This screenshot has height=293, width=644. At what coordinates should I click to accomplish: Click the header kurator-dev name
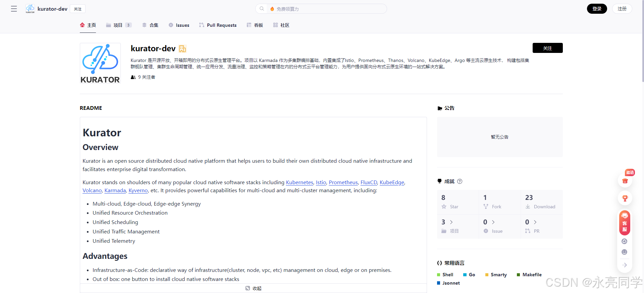52,9
